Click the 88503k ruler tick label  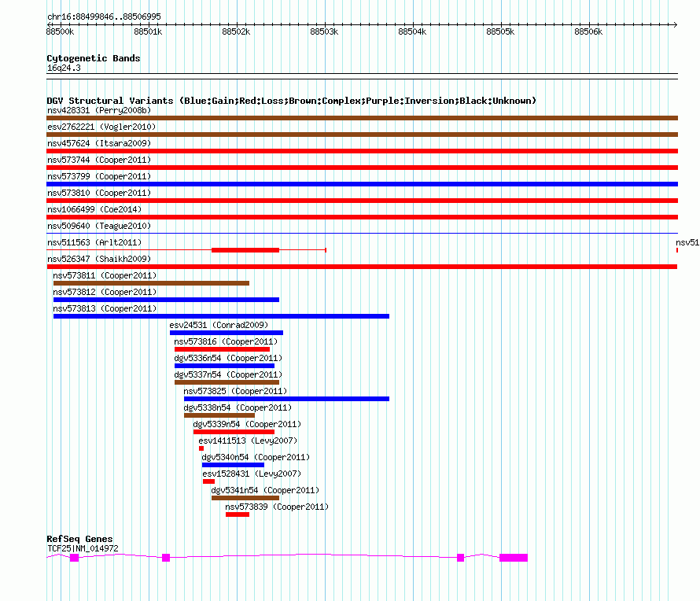(324, 31)
